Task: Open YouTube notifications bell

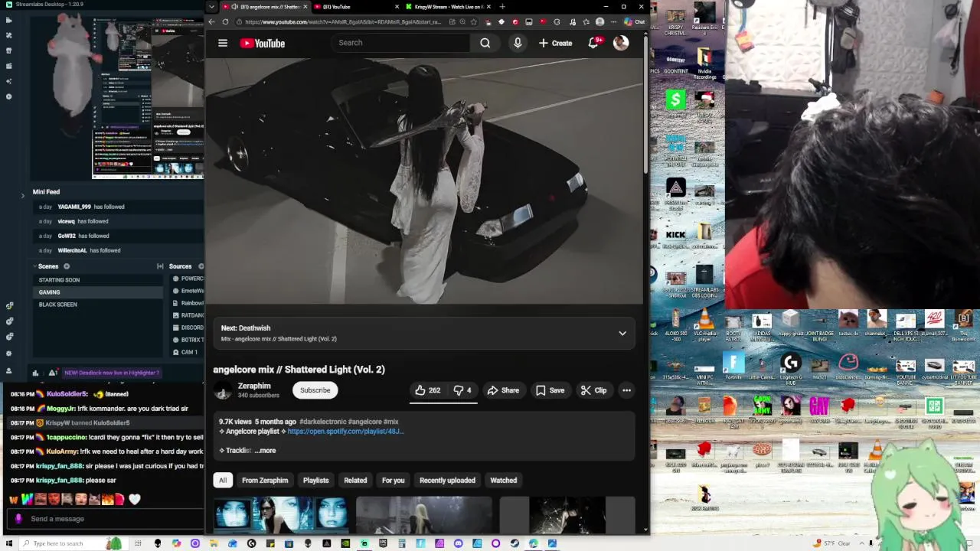Action: [x=593, y=43]
